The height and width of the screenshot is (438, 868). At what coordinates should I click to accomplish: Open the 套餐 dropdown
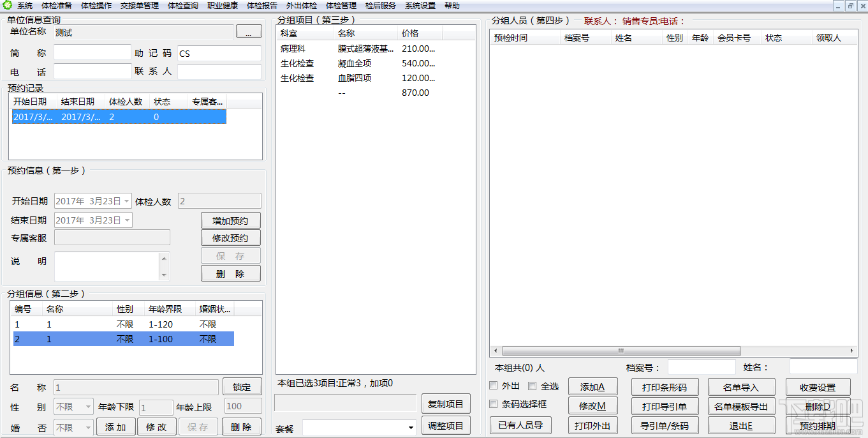tap(411, 427)
